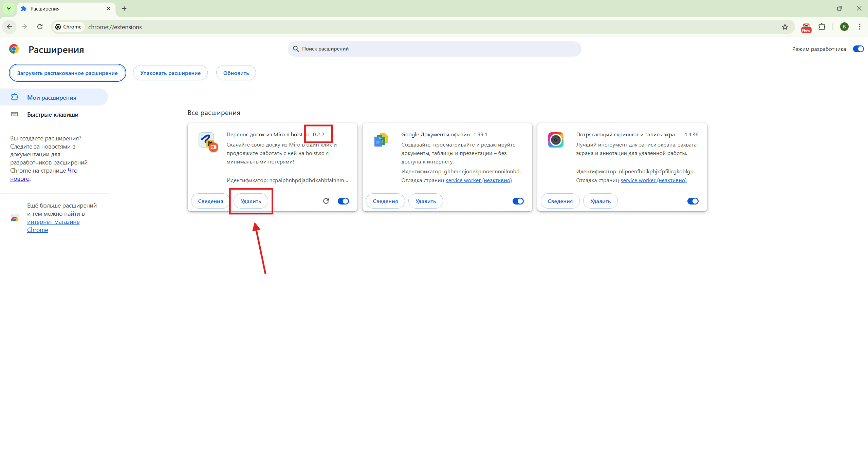Disable the Miro to holst.so extension toggle
This screenshot has width=868, height=467.
point(343,201)
